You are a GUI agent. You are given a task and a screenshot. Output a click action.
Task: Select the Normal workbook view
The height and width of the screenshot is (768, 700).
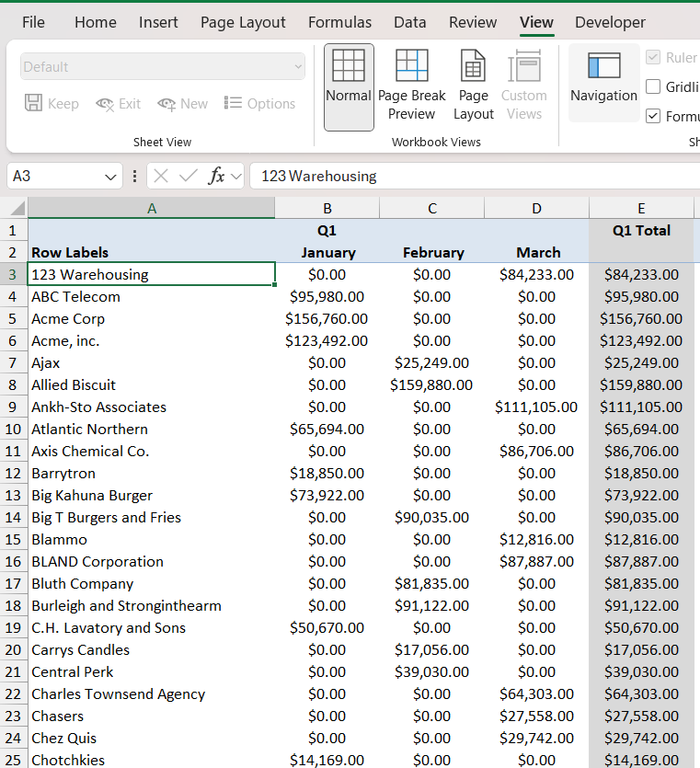click(349, 87)
